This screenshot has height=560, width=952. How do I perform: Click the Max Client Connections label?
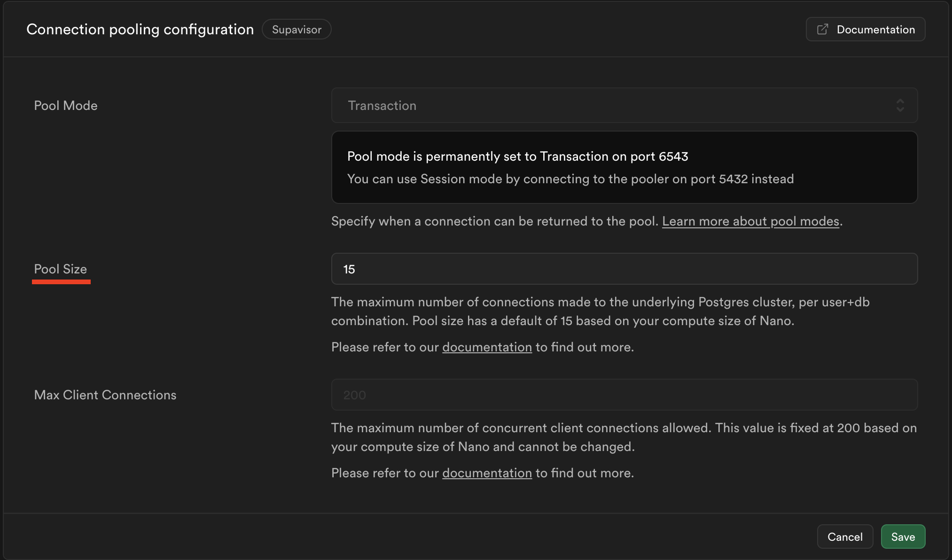(x=105, y=395)
